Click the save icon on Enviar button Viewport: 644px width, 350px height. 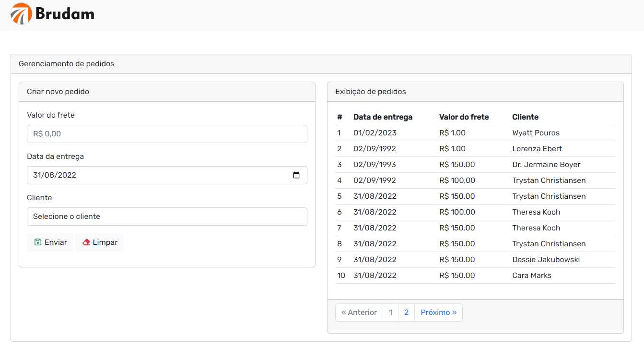37,242
